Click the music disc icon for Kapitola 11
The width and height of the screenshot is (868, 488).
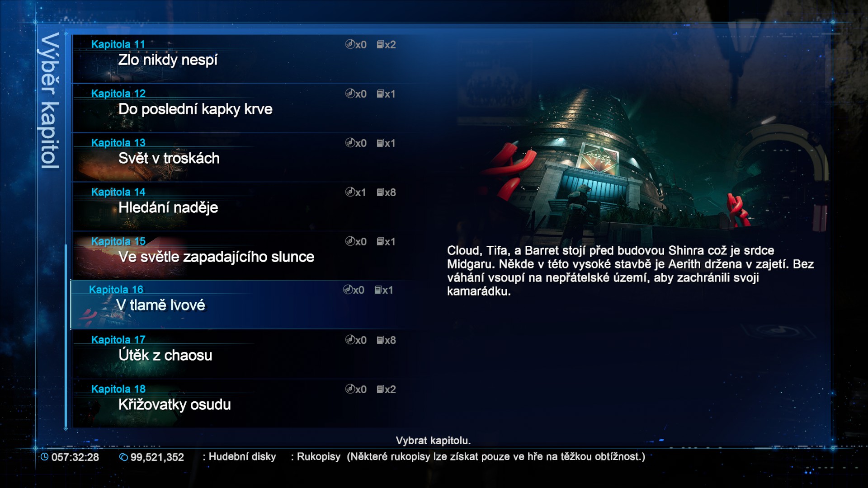[x=350, y=44]
